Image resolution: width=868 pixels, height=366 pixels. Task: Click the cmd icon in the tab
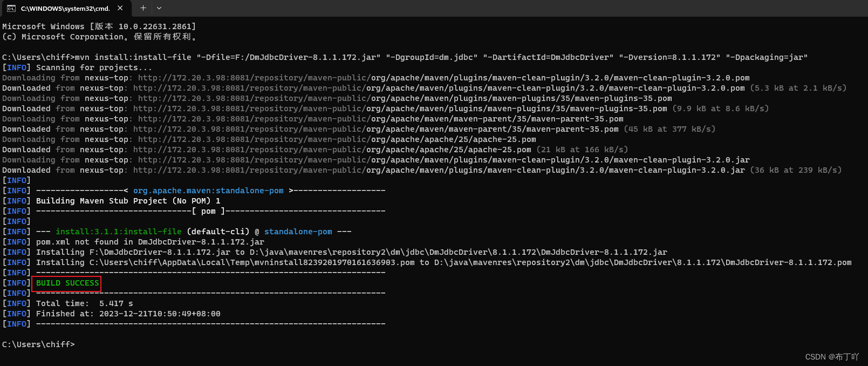[11, 8]
